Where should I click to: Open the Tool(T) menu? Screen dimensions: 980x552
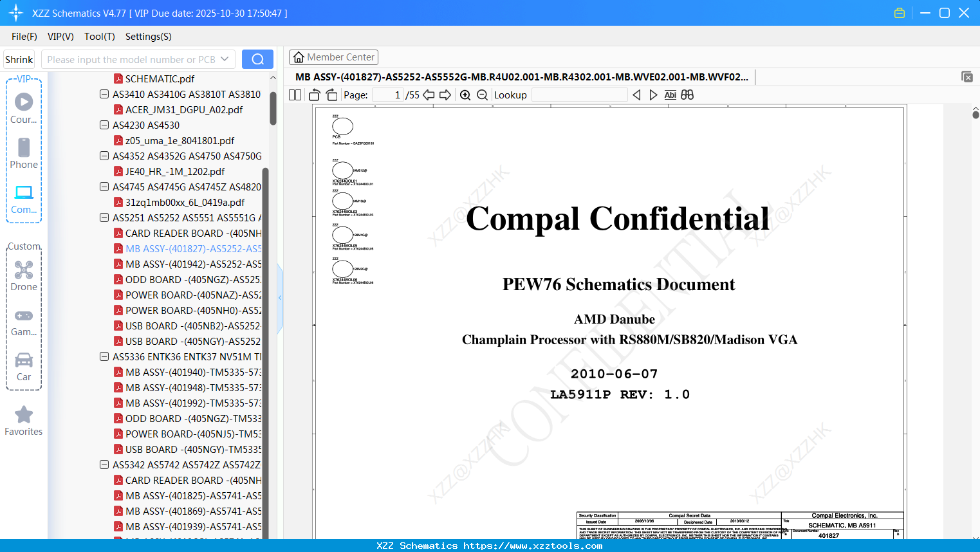(x=100, y=37)
